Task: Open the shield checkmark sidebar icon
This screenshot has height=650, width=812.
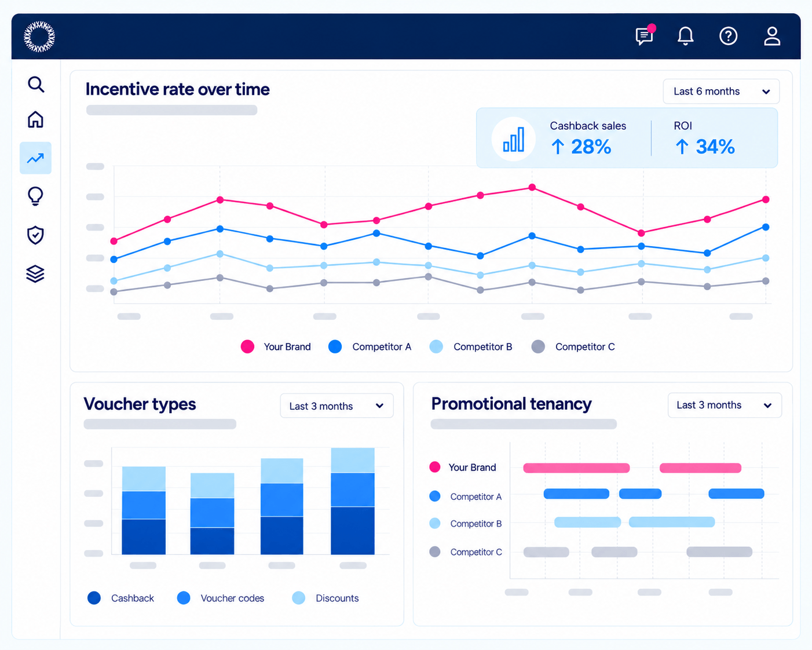Action: click(35, 235)
